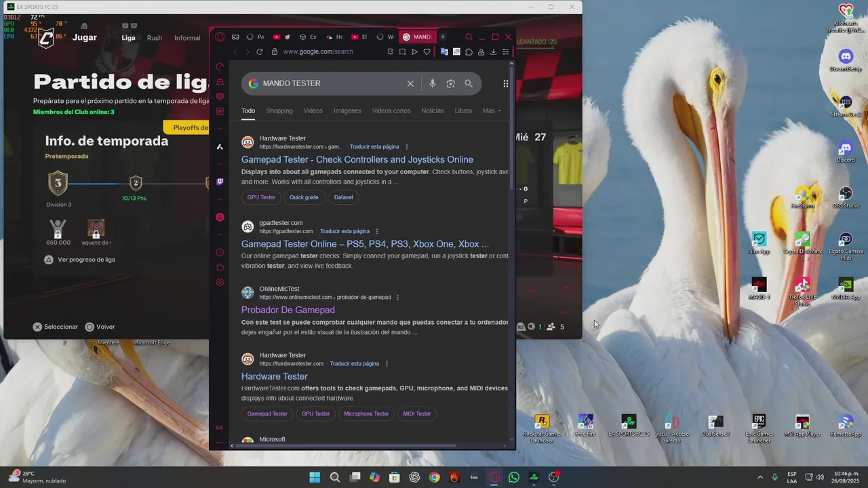Click the MIDI Tester chip
The height and width of the screenshot is (488, 868).
[417, 413]
